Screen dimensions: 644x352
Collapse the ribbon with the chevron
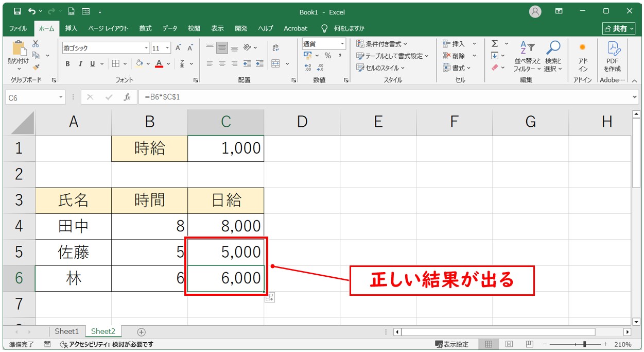pyautogui.click(x=634, y=80)
